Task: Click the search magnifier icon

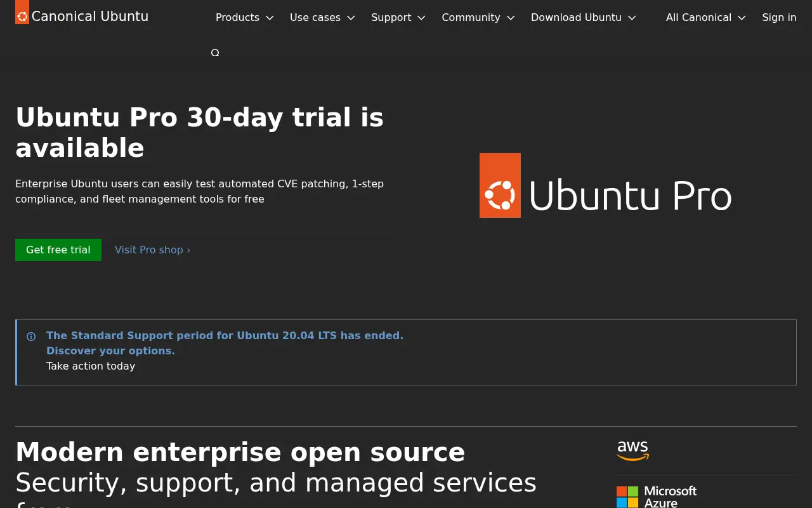Action: point(215,53)
